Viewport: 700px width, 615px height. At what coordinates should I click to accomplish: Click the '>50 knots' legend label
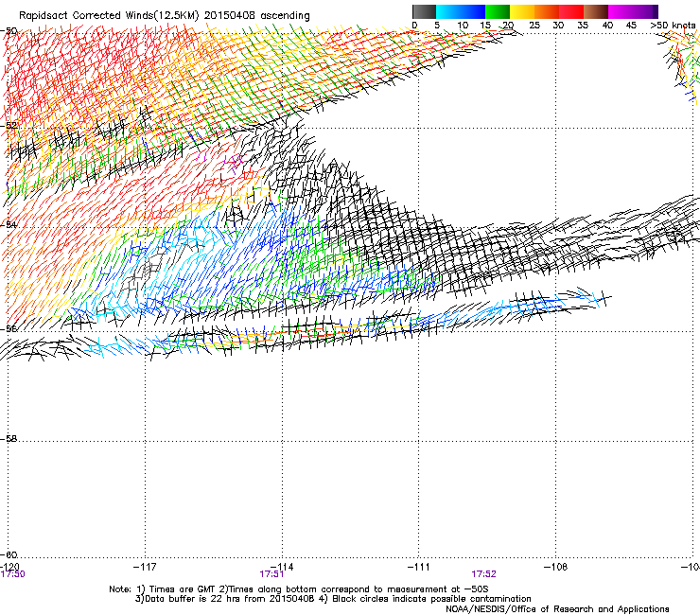click(674, 26)
